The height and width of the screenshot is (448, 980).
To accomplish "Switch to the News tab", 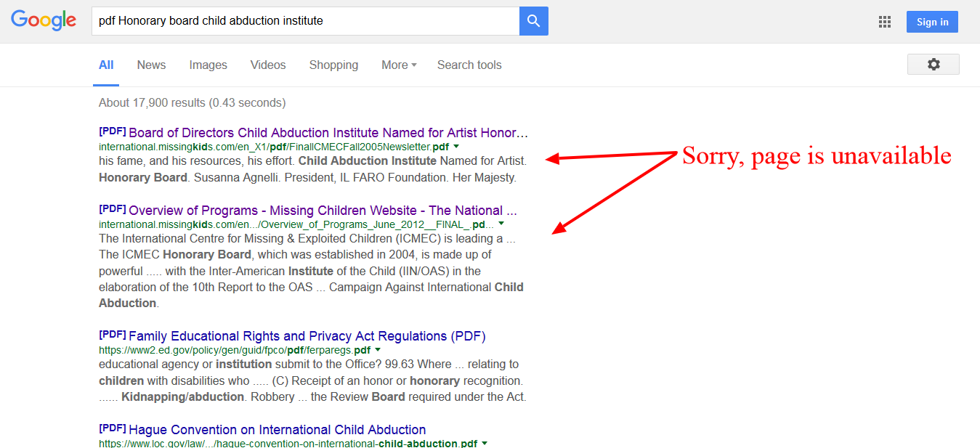I will tap(151, 65).
